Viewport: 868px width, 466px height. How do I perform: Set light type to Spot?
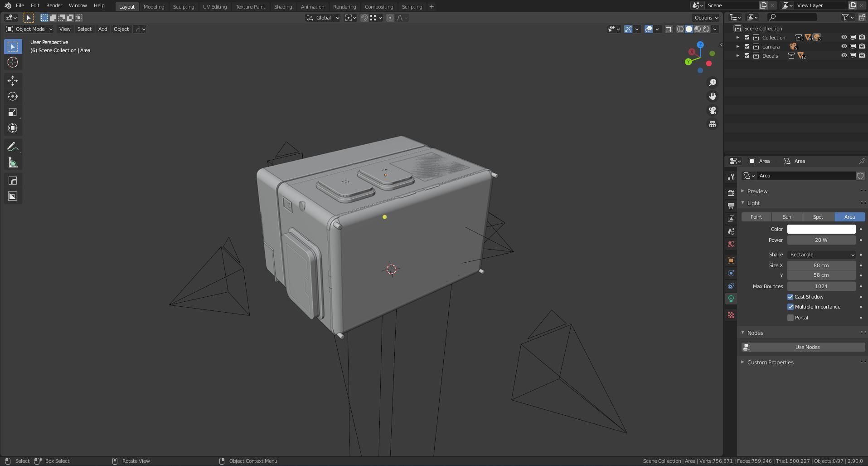coord(818,217)
